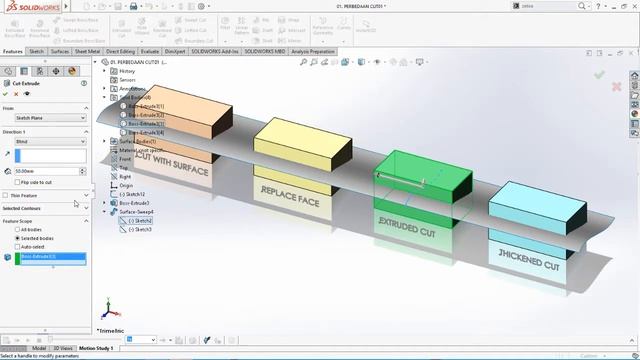Open the Analysis Preparation ribbon tab
Viewport: 640px width, 360px height.
point(313,51)
